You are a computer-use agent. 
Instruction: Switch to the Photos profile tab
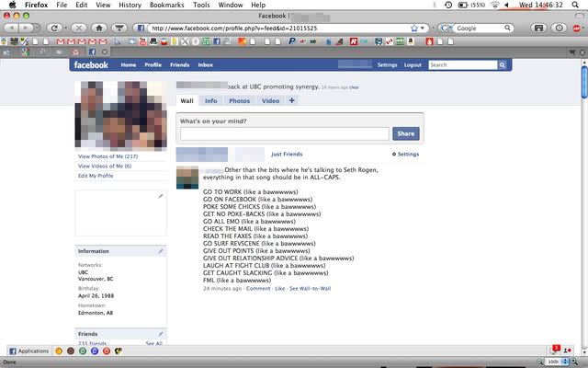239,100
